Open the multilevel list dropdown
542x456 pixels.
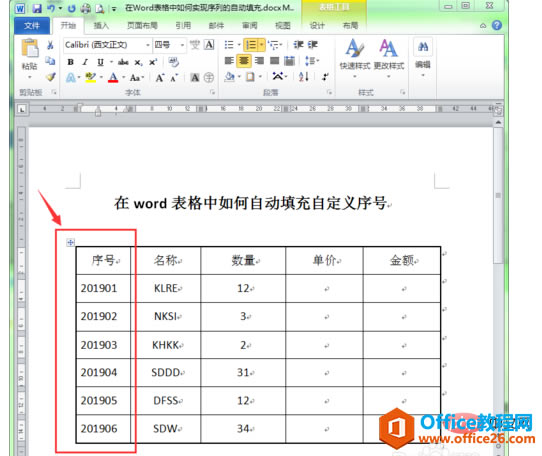(276, 45)
